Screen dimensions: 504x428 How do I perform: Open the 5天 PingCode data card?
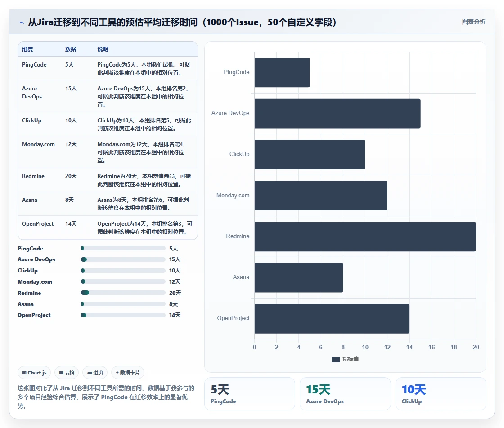click(250, 394)
